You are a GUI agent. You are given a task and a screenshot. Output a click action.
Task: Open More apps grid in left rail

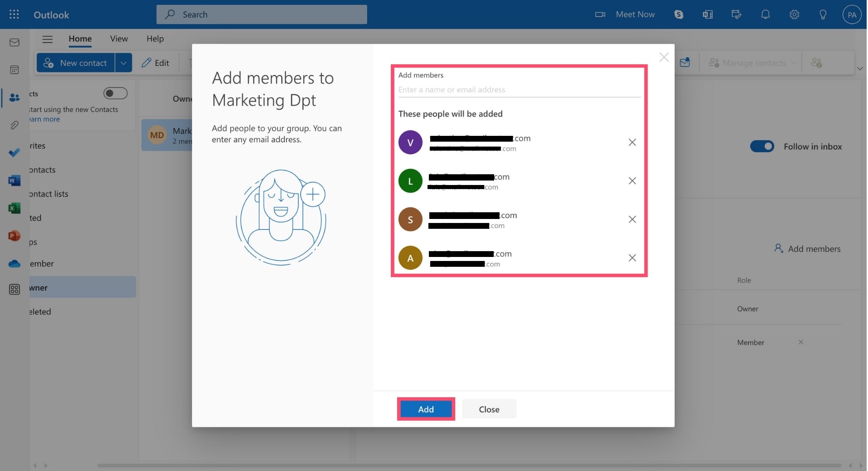(x=14, y=290)
